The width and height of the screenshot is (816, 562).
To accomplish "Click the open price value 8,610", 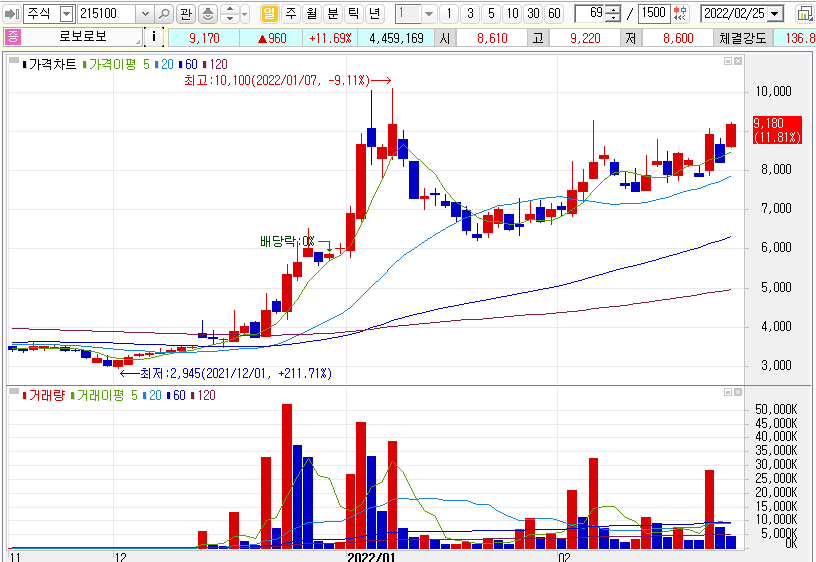I will 492,38.
